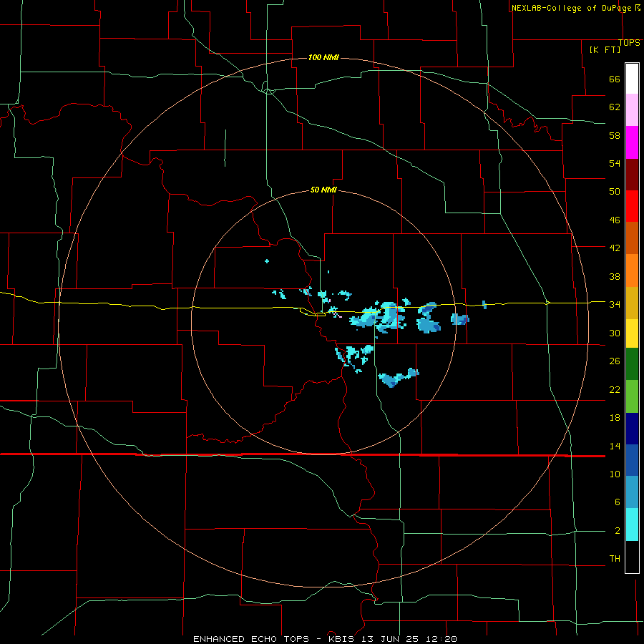Click the orange 42 kft legend swatch
This screenshot has width=644, height=644.
tap(632, 270)
